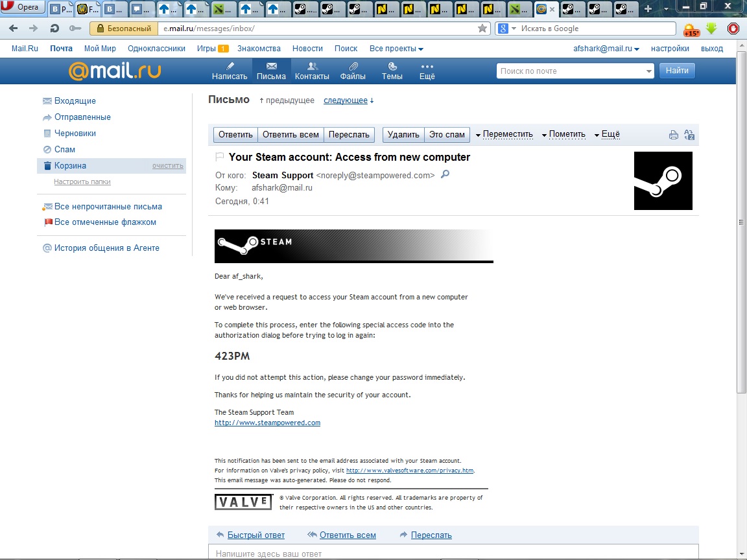Click the translate letter icon

tap(689, 135)
